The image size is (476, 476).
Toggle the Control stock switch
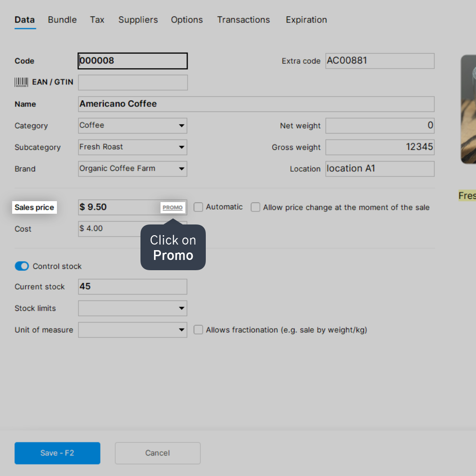[22, 266]
